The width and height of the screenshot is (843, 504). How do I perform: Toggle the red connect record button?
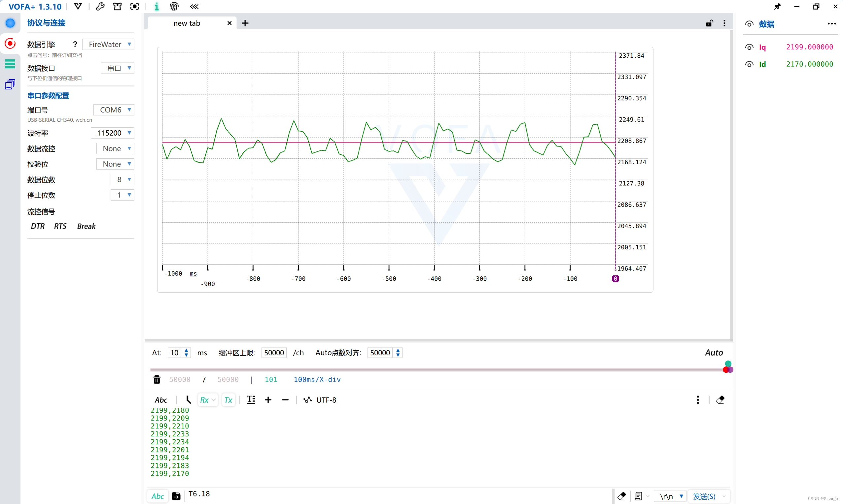point(10,44)
